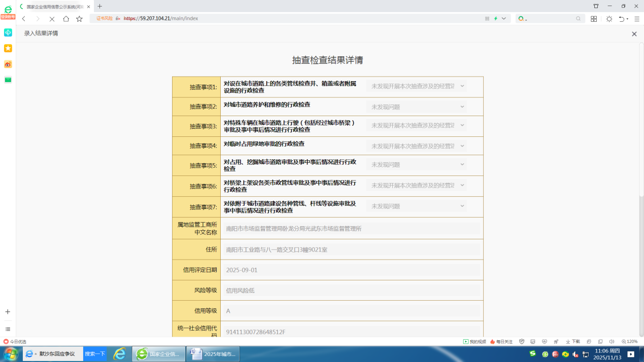Bookmark page with the star icon
The width and height of the screenshot is (644, 362).
point(79,19)
